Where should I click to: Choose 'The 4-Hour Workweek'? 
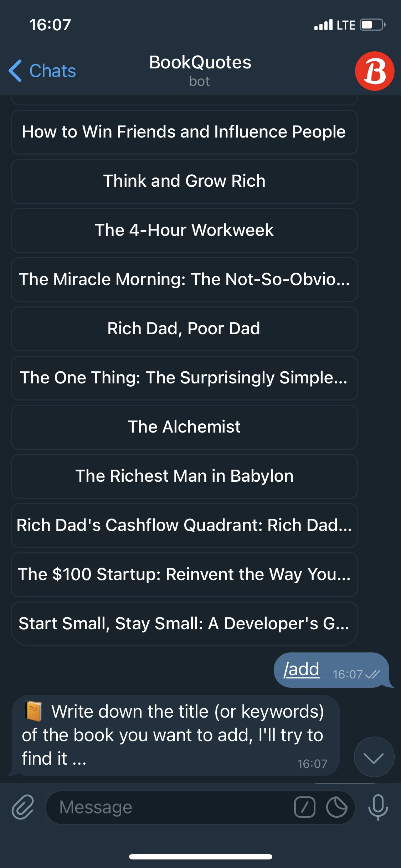[184, 231]
